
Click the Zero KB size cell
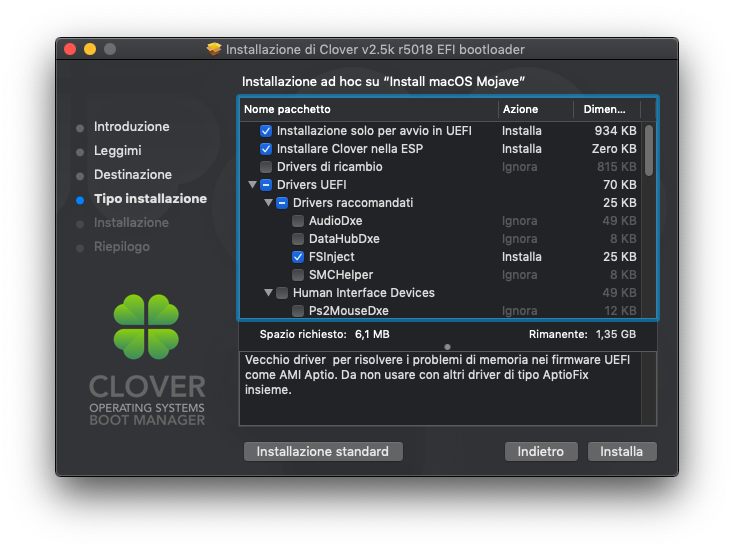click(x=614, y=149)
